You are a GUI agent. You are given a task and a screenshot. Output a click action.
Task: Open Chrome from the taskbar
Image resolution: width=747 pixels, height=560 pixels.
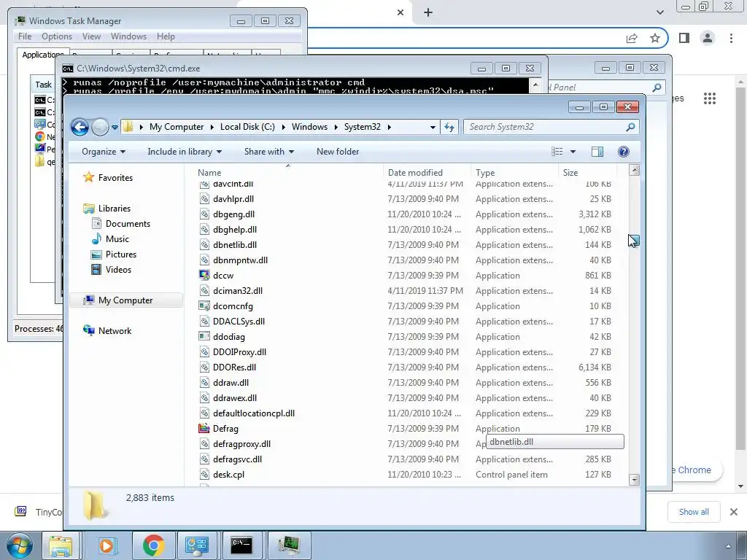(153, 545)
